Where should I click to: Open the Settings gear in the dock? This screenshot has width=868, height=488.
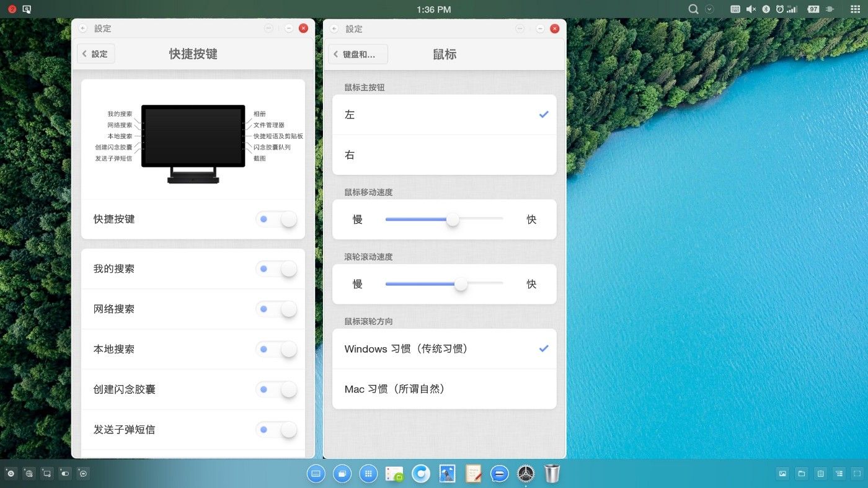coord(526,474)
